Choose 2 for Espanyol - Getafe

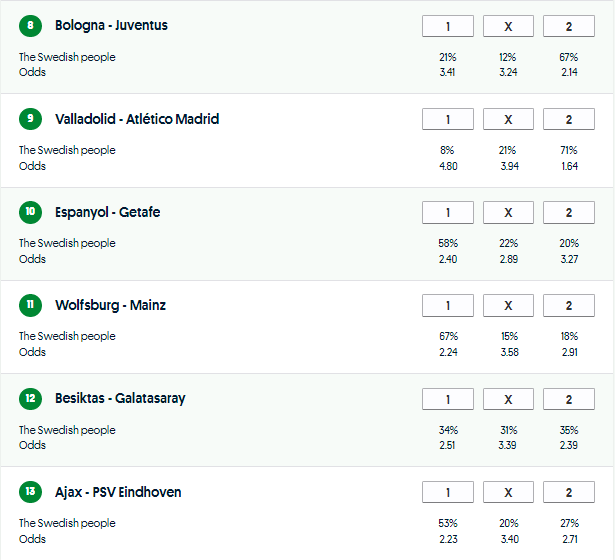[x=568, y=213]
